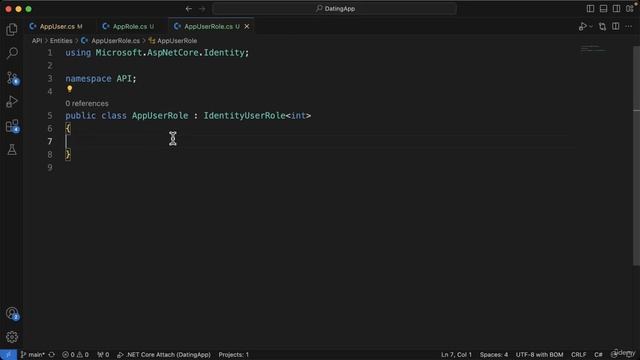Open the Extensions view
The height and width of the screenshot is (360, 640).
12,126
